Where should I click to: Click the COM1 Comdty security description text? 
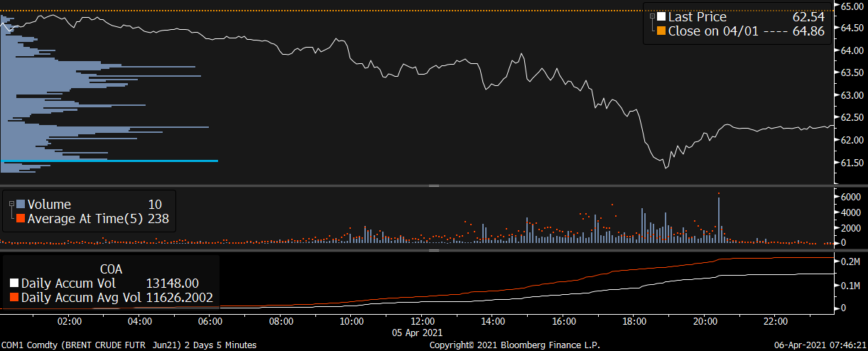click(129, 345)
